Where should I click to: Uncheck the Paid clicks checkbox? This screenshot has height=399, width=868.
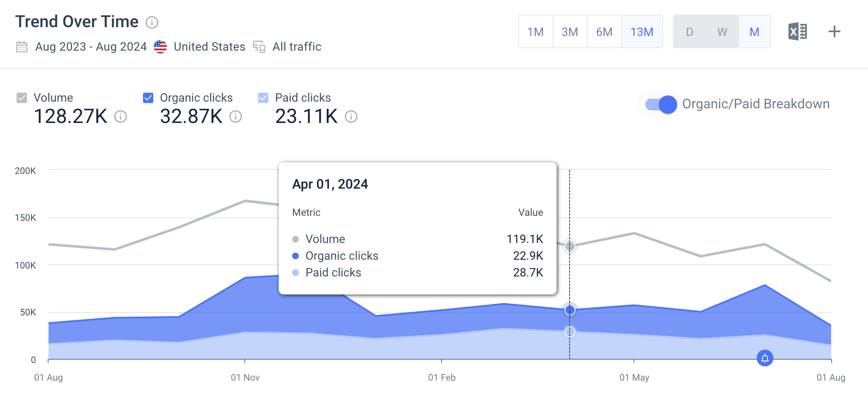click(x=263, y=98)
